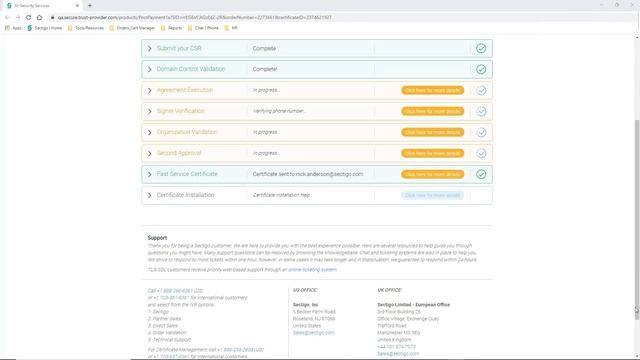The width and height of the screenshot is (640, 360).
Task: Select the Security Services browser tab
Action: [42, 6]
